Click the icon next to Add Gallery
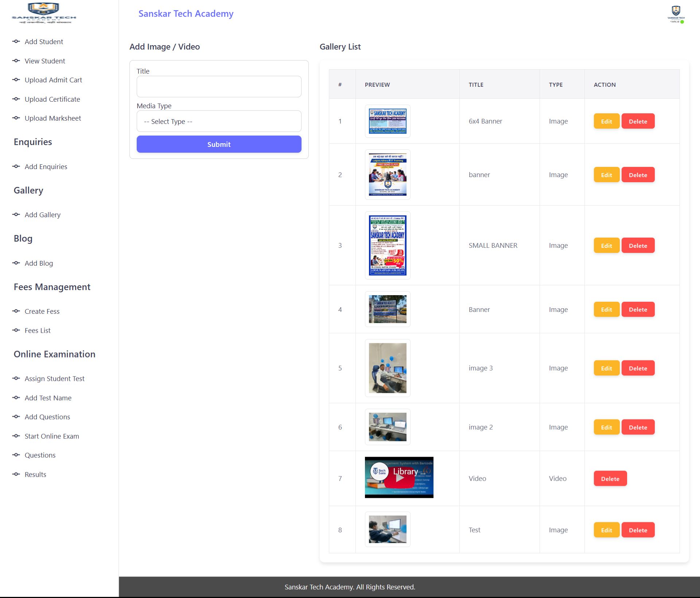 [x=16, y=215]
